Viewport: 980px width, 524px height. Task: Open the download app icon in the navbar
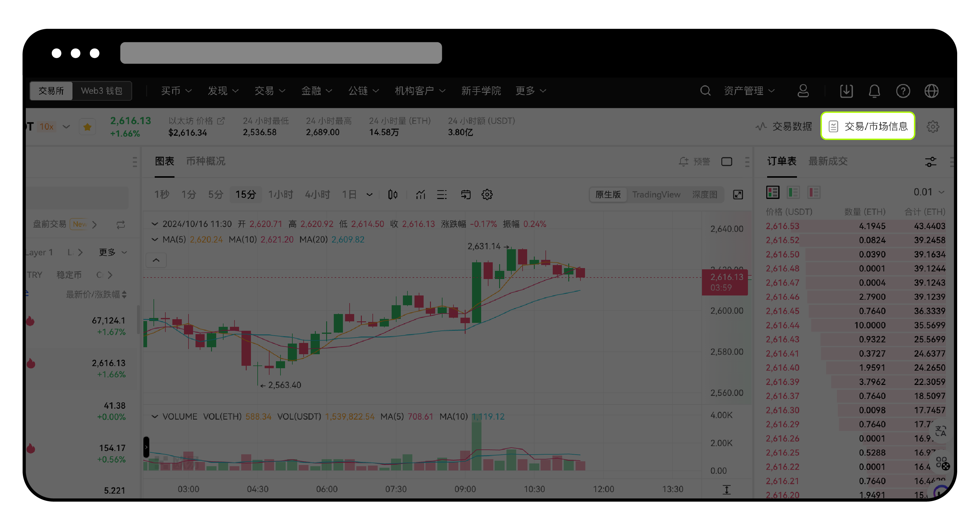pos(846,90)
